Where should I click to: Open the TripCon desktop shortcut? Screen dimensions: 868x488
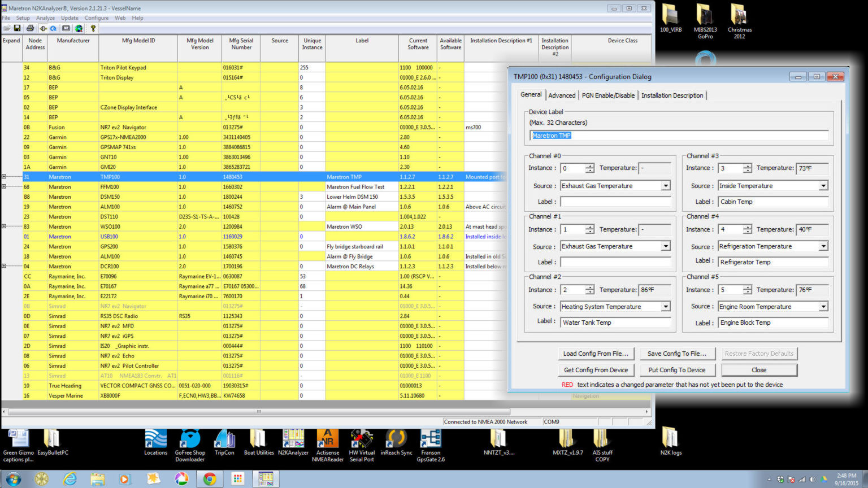click(224, 442)
